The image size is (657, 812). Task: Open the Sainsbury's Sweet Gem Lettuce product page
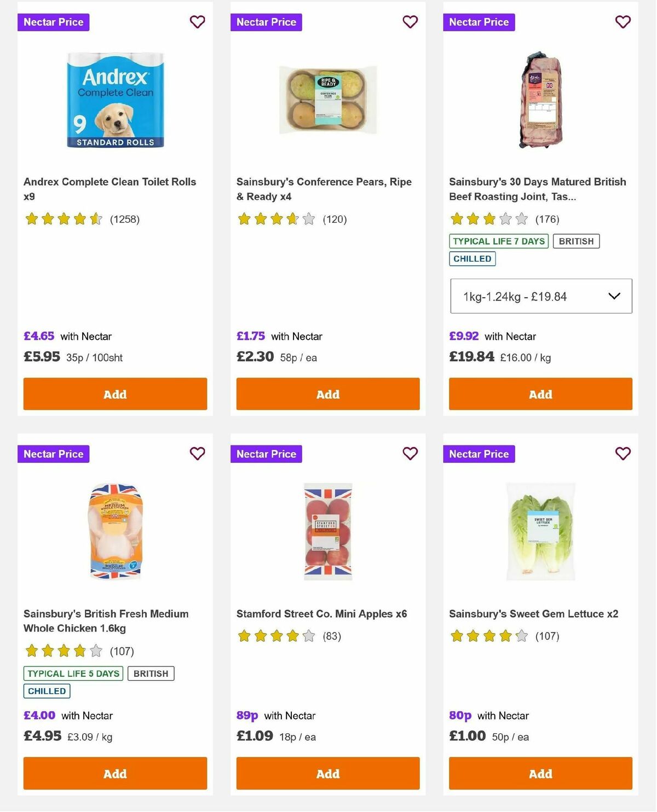(534, 614)
